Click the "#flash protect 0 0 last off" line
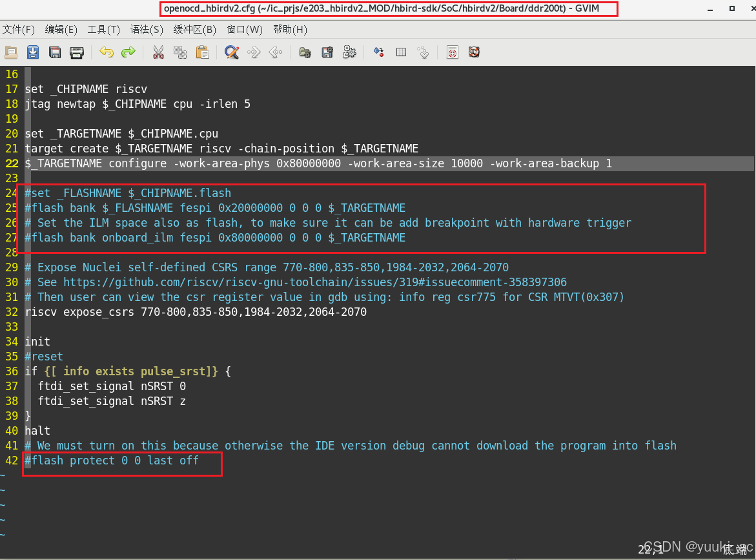Image resolution: width=756 pixels, height=560 pixels. pyautogui.click(x=112, y=461)
